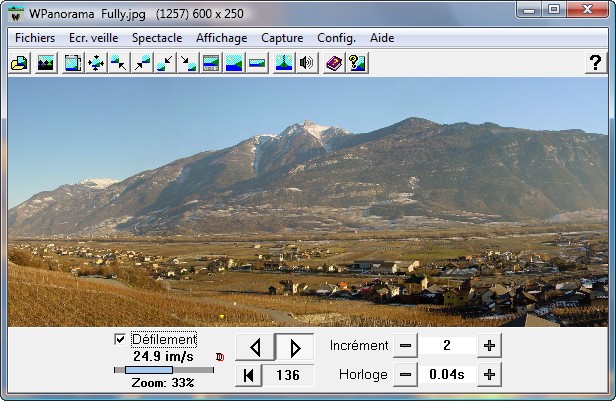616x401 pixels.
Task: Open the Capture menu
Action: click(x=282, y=38)
